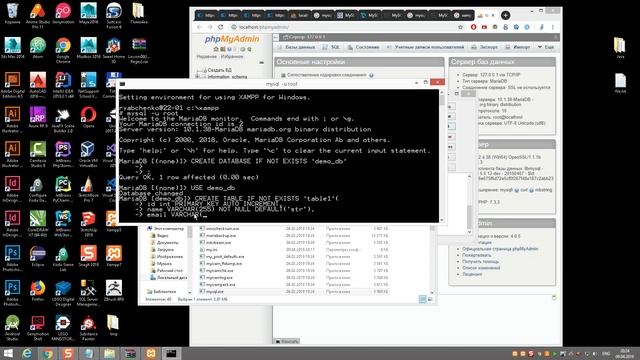Launch JetBrains PhpStorm desktop shortcut
The image size is (640, 360).
pyautogui.click(x=63, y=154)
